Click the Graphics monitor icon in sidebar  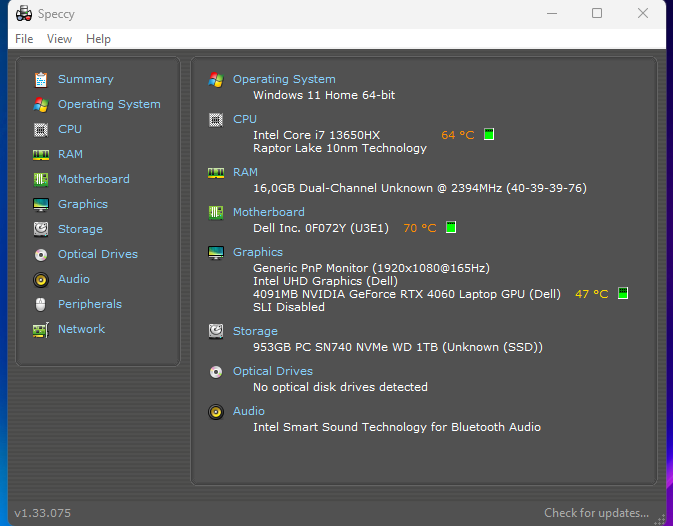[41, 205]
